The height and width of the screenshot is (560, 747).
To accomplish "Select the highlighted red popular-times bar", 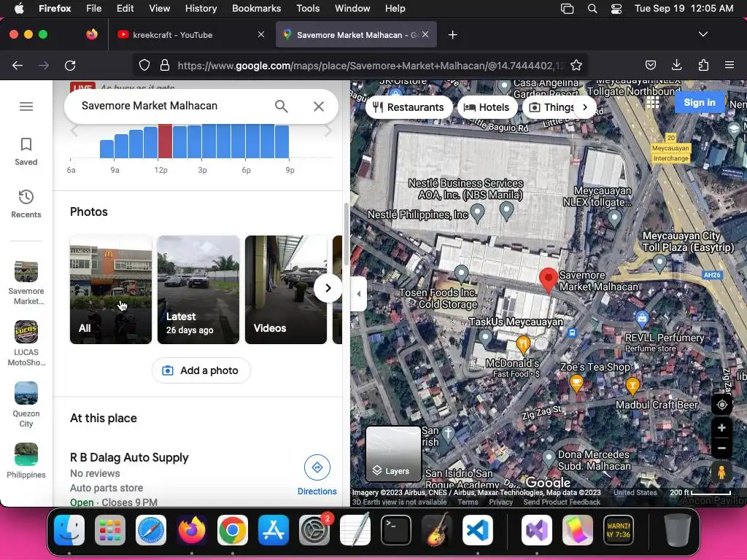I will click(166, 141).
